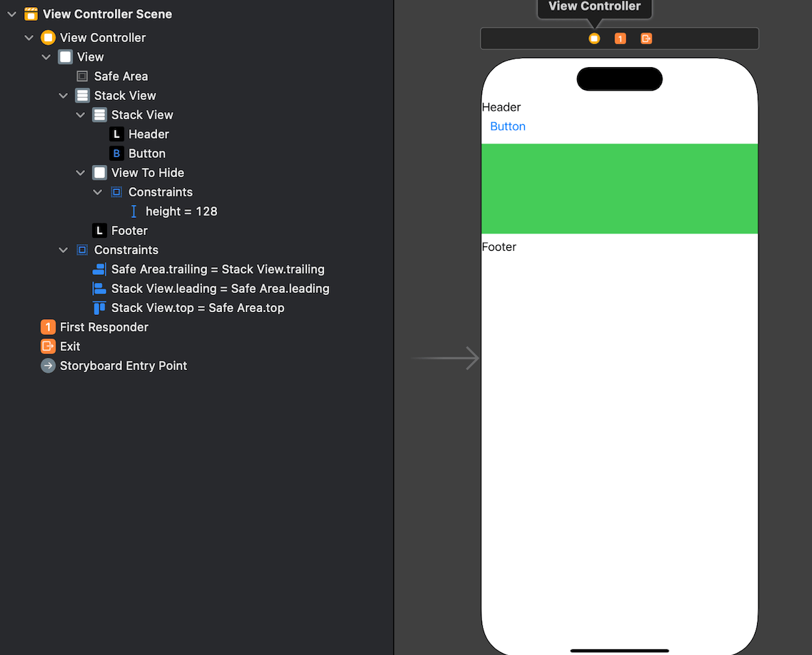Click the Exit orange icon in outline
The width and height of the screenshot is (812, 655).
[x=48, y=346]
